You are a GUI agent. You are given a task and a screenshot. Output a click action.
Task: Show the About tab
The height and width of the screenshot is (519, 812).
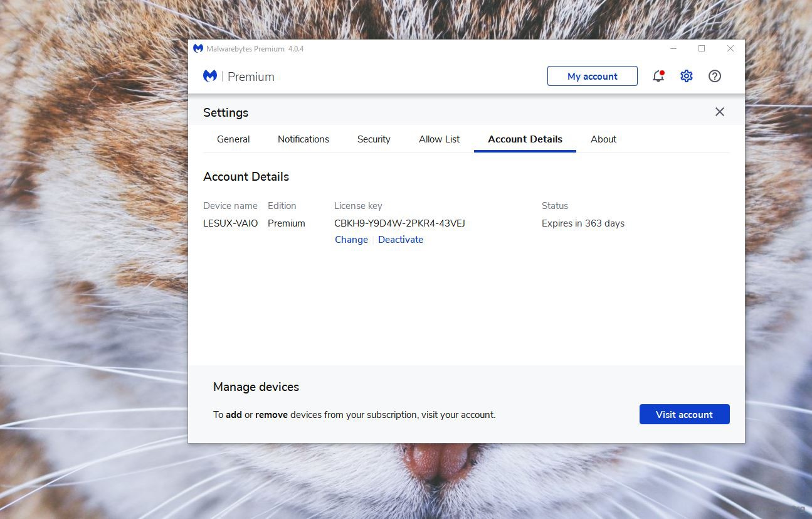click(603, 139)
